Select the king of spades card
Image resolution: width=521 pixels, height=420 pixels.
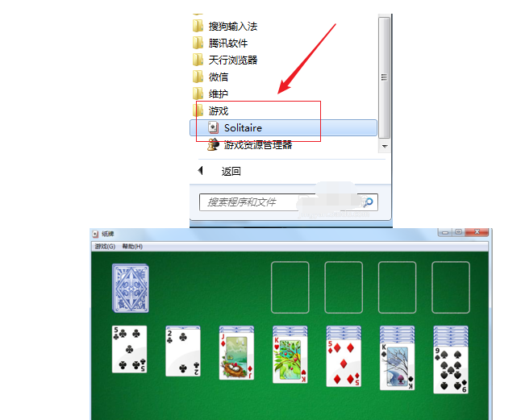click(x=397, y=367)
